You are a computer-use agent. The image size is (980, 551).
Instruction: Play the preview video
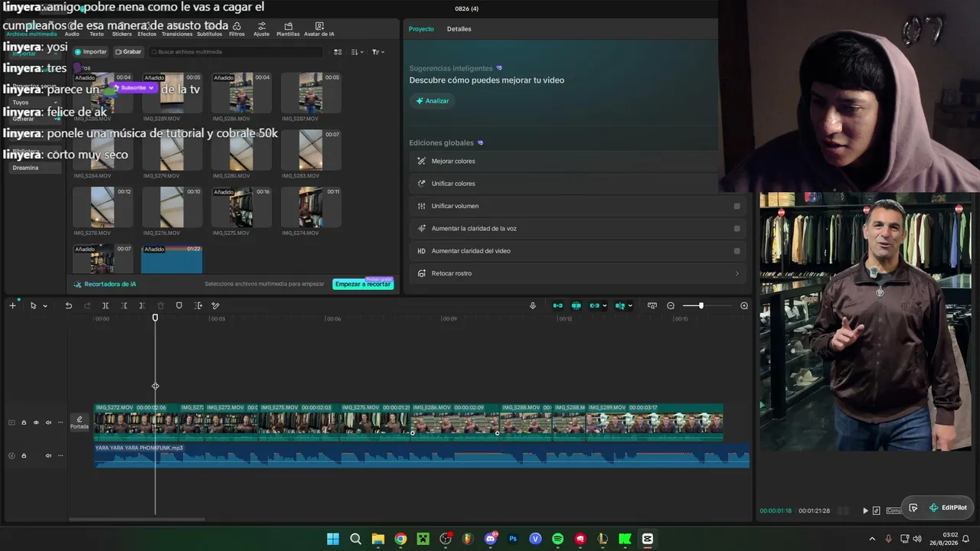(865, 510)
